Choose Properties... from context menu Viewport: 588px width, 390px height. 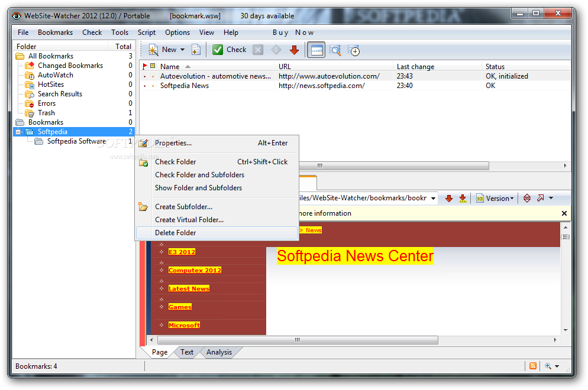pos(217,143)
